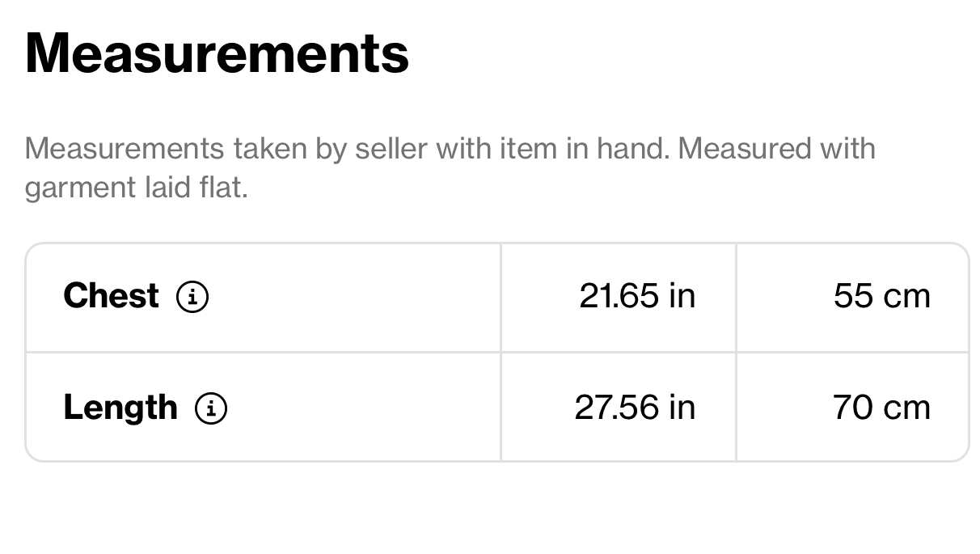
Task: Select the 55 cm chest value
Action: 882,296
